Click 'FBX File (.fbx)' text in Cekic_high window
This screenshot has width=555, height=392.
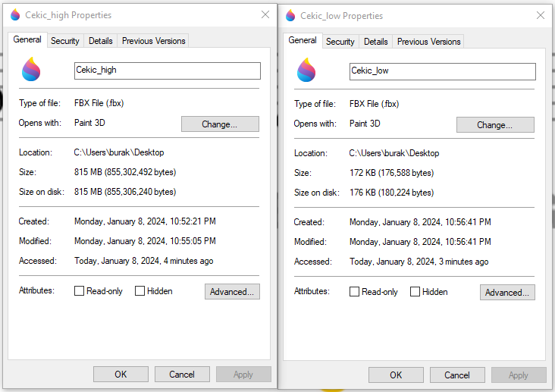[99, 103]
